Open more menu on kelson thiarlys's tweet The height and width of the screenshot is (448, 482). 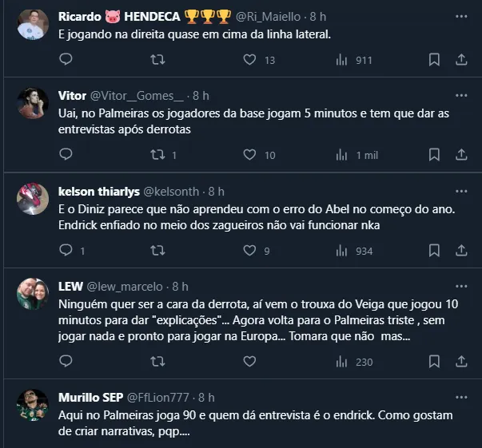pyautogui.click(x=461, y=191)
